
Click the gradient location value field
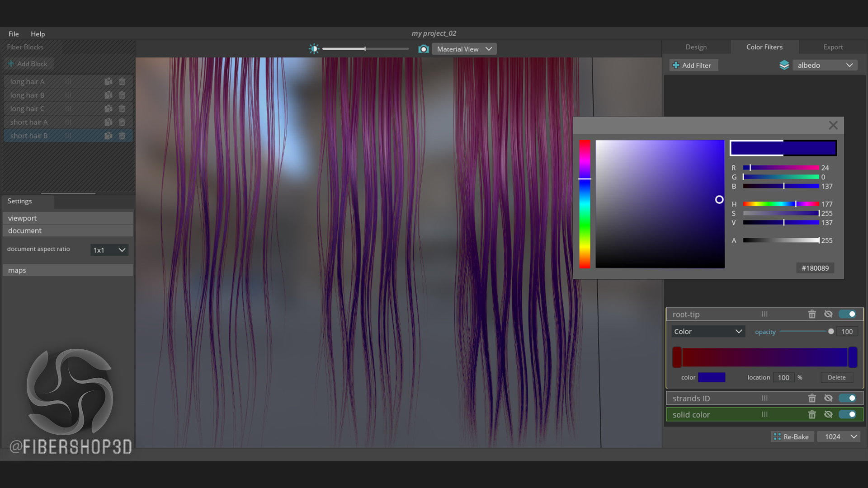pyautogui.click(x=783, y=377)
